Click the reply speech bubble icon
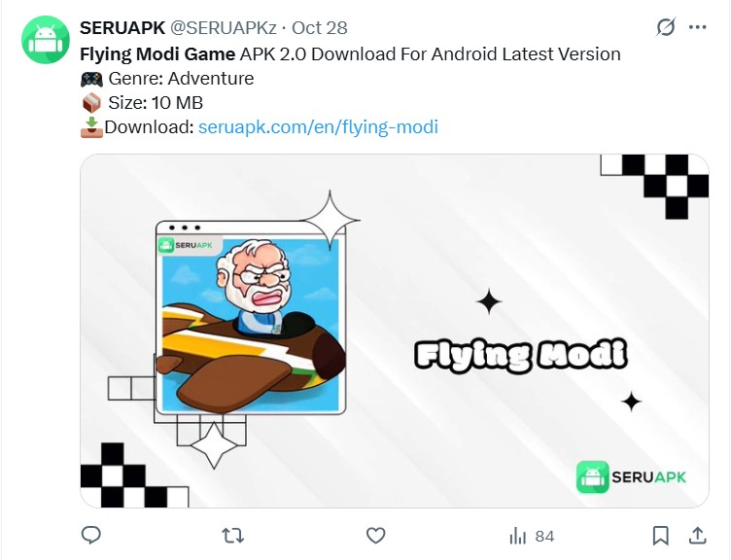This screenshot has height=560, width=731. pos(91,536)
